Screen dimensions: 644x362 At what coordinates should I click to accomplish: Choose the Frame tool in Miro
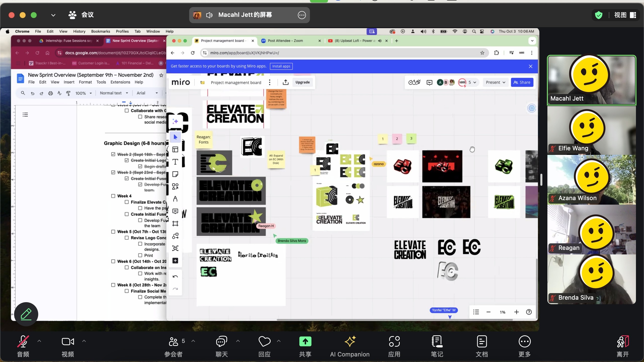coord(175,223)
